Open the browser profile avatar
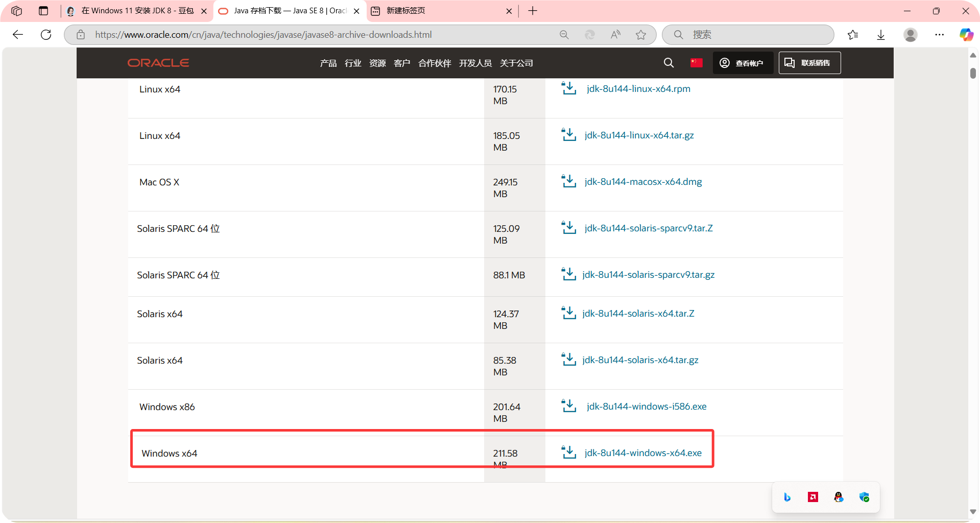The width and height of the screenshot is (980, 523). pyautogui.click(x=910, y=35)
